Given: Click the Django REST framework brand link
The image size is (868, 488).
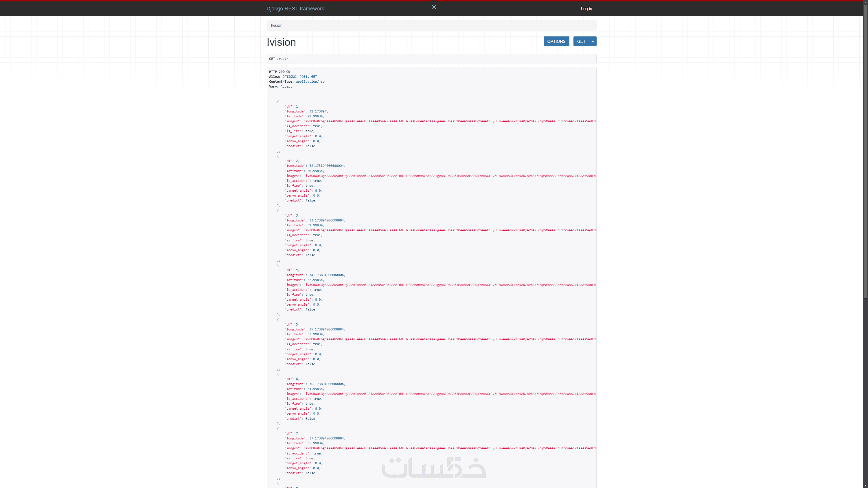Looking at the screenshot, I should click(x=295, y=9).
